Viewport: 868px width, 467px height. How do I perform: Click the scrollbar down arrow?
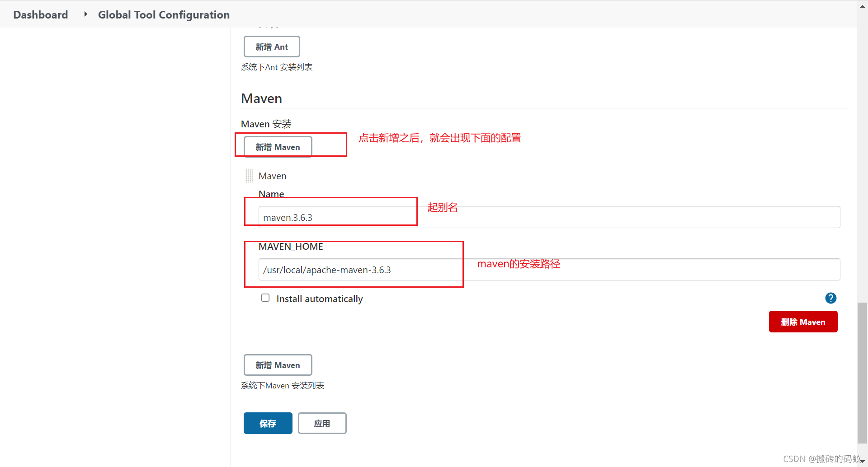[862, 462]
